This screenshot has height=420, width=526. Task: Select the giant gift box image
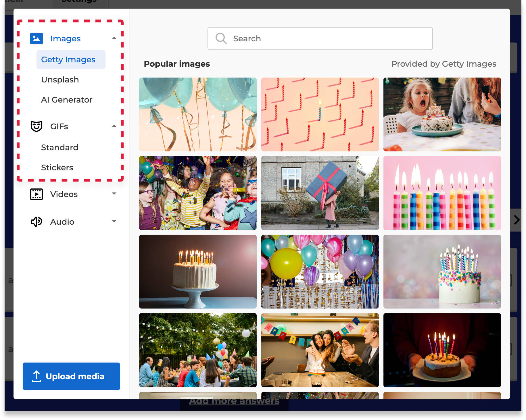(x=320, y=193)
